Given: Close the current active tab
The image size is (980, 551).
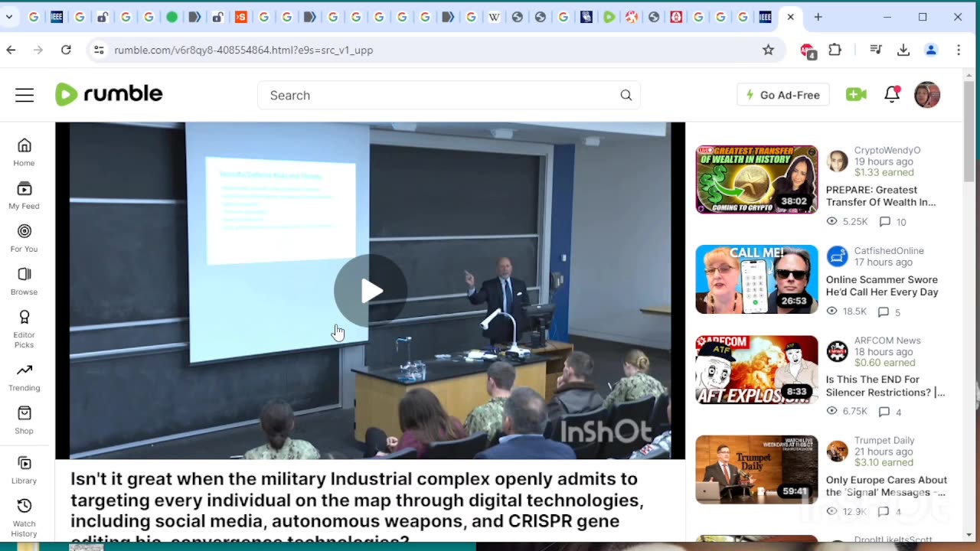Looking at the screenshot, I should (x=790, y=17).
